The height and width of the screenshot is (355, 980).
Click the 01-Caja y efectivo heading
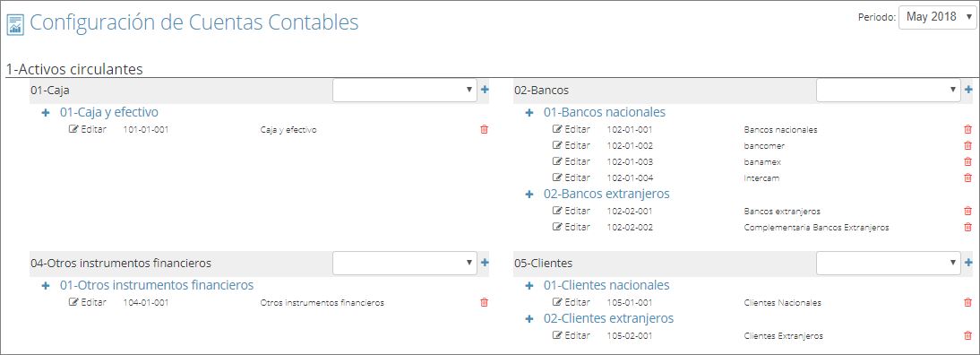point(108,112)
